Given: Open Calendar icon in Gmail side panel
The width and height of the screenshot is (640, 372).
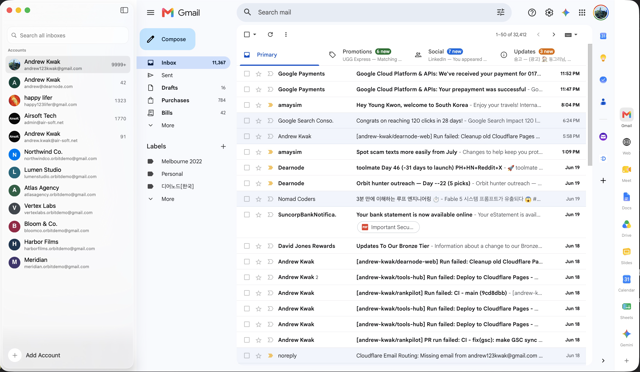Looking at the screenshot, I should tap(603, 36).
